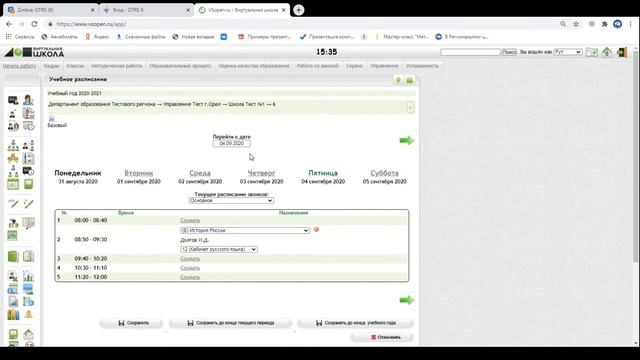Open the browser extensions puzzle icon

(604, 24)
